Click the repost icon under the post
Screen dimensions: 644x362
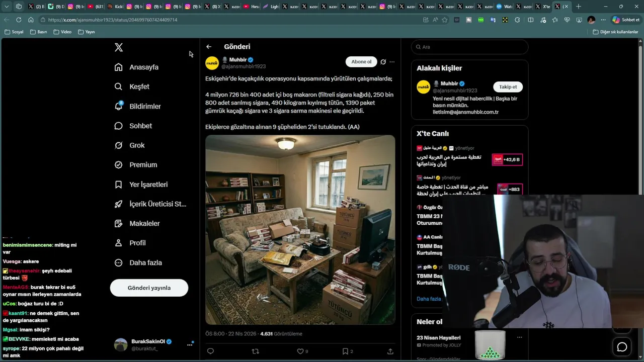coord(255,351)
